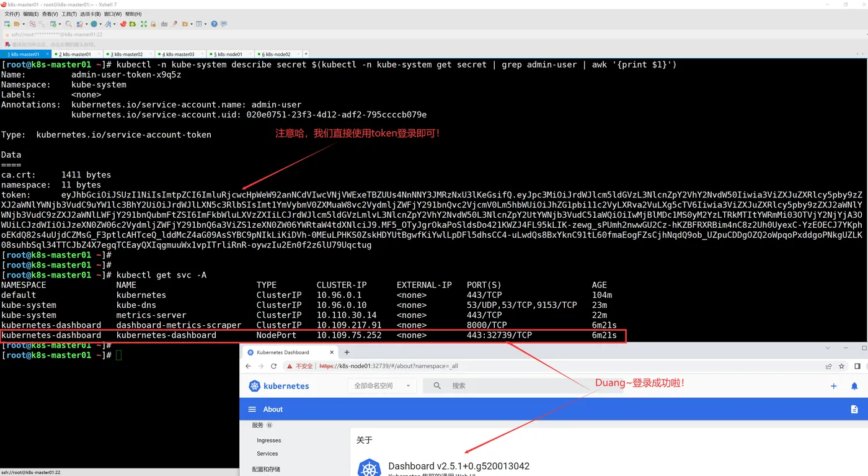
Task: Add a new Xshell session tab with plus
Action: [306, 55]
